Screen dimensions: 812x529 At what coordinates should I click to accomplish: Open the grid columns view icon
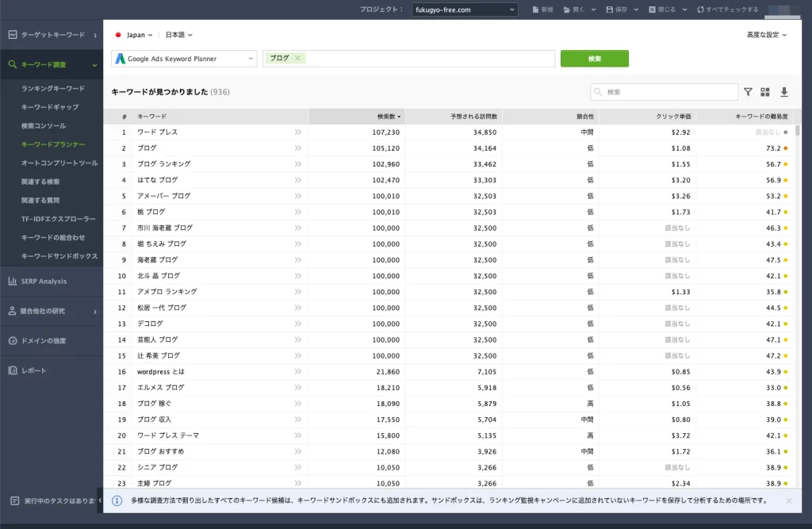(765, 92)
